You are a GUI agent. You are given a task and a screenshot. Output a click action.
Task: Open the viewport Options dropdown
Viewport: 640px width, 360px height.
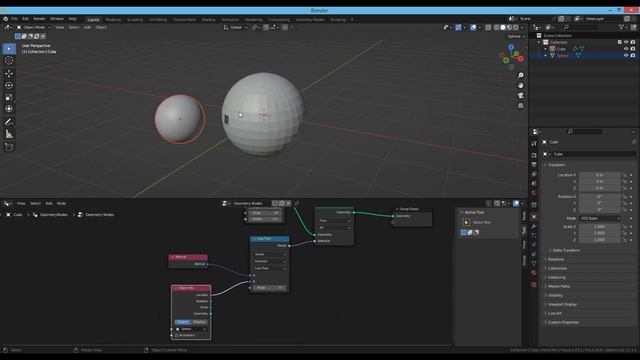[x=516, y=36]
